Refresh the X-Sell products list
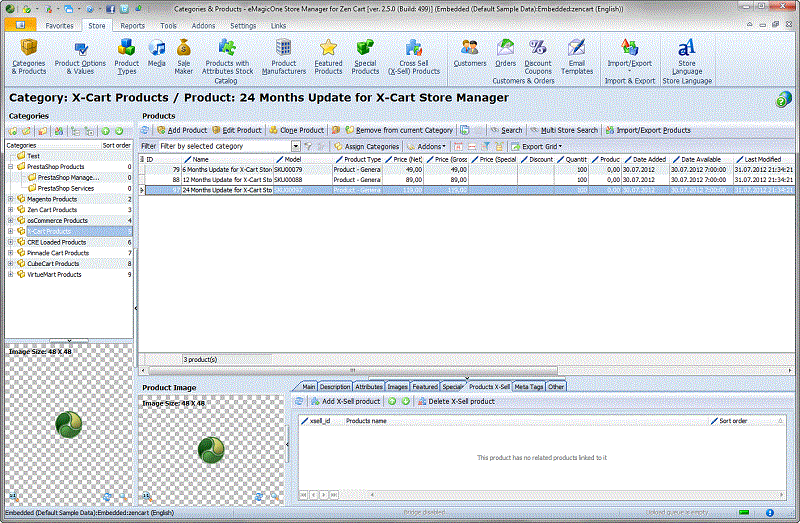 pos(299,402)
